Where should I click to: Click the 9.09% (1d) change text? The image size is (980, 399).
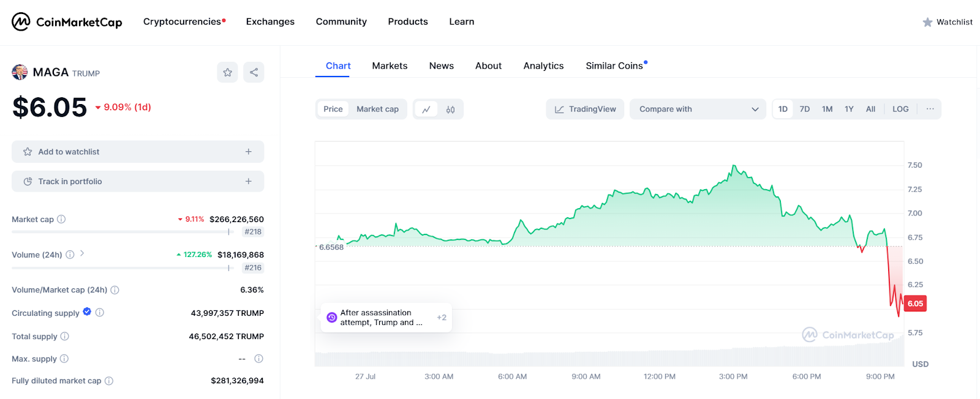[127, 107]
